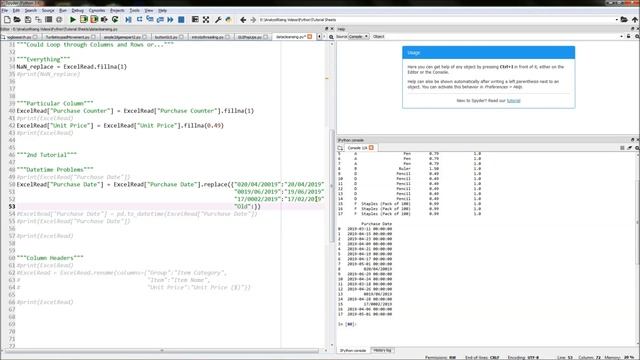Start debugging the file

[128, 19]
